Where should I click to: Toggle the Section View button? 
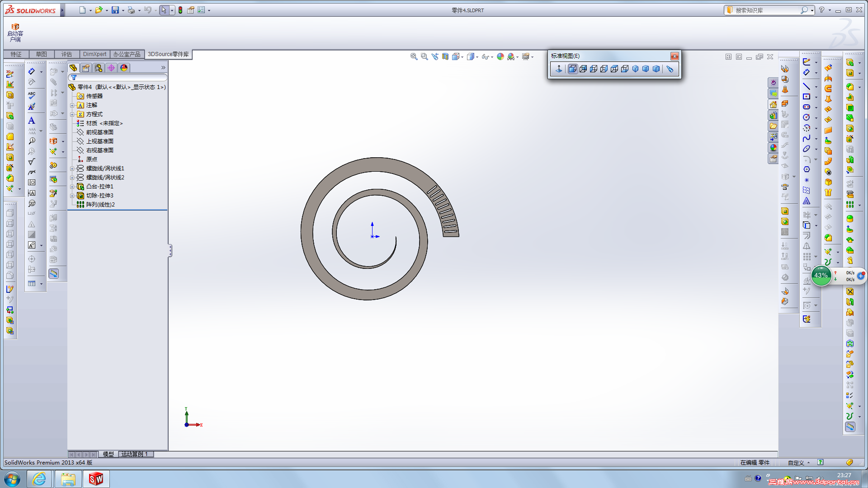tap(445, 56)
